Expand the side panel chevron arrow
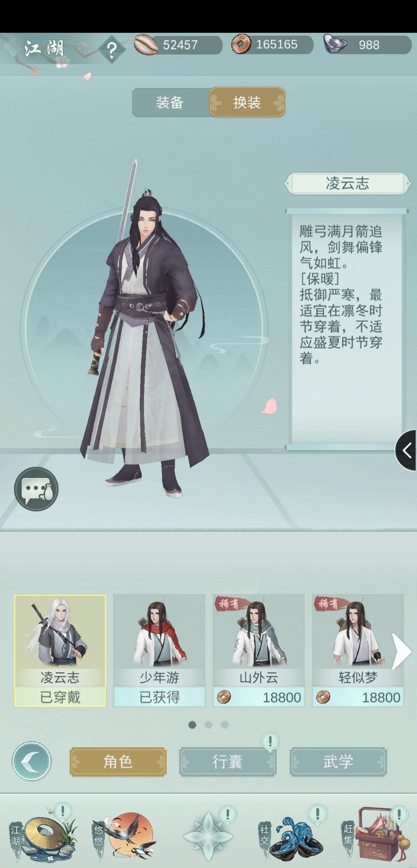This screenshot has height=868, width=417. coord(406,450)
